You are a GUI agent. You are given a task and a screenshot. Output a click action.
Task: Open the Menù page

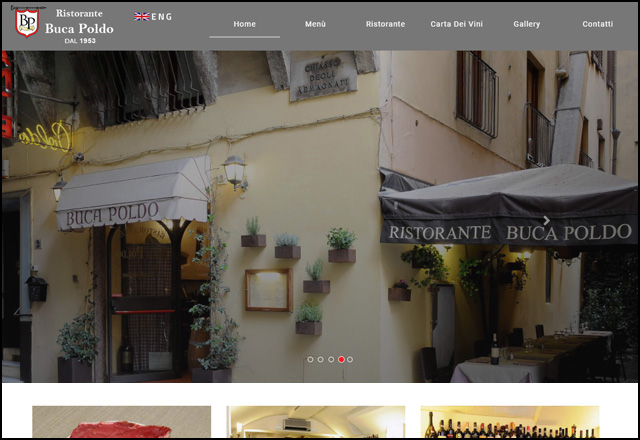pyautogui.click(x=315, y=24)
